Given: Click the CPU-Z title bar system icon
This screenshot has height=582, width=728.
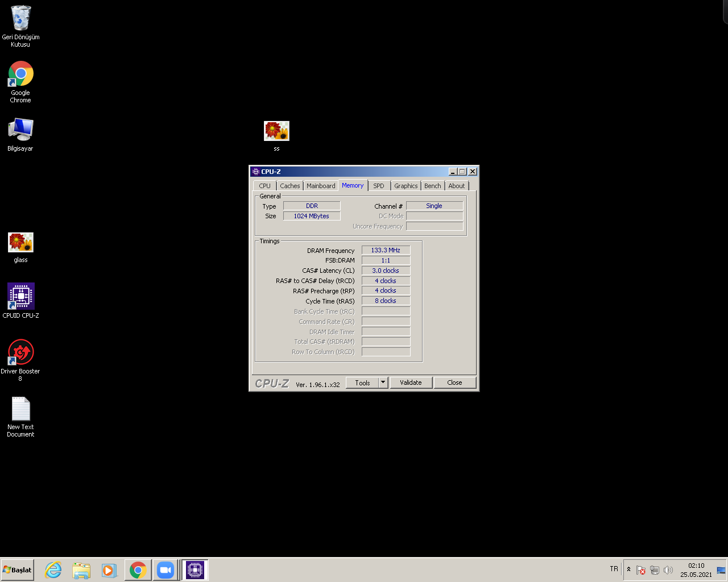Looking at the screenshot, I should [x=256, y=172].
